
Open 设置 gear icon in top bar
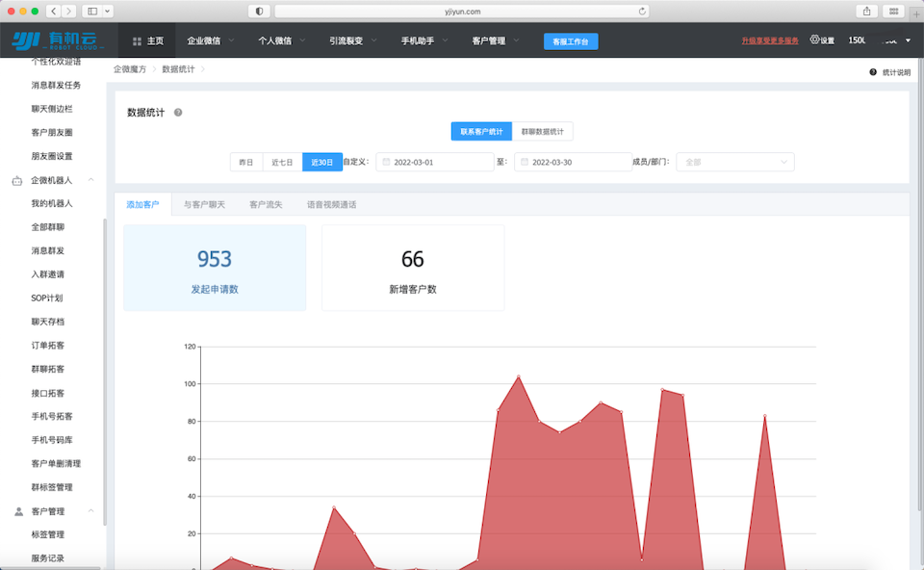[815, 40]
